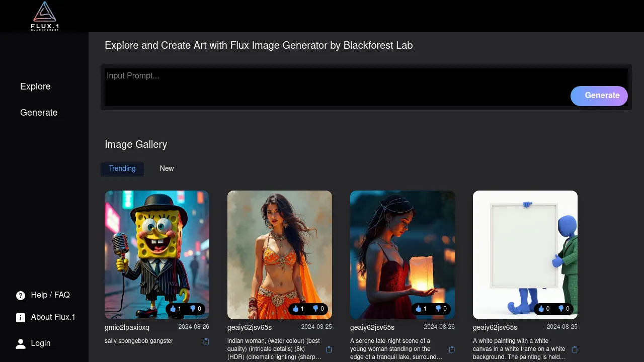Switch to the New tab
Screen dimensions: 644x362
[167, 169]
